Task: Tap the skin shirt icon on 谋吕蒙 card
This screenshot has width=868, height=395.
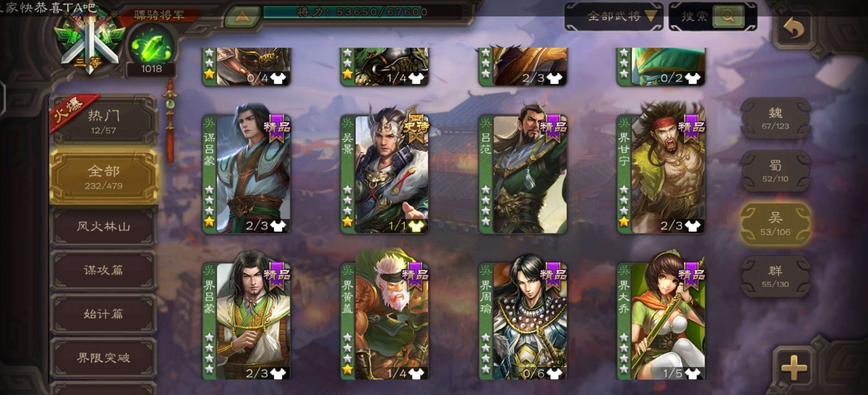Action: [278, 226]
